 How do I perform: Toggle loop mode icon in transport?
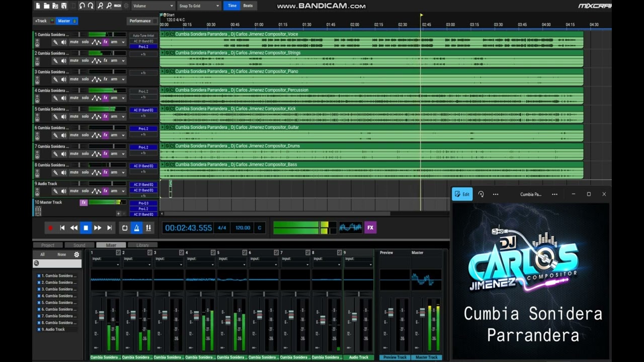pos(125,228)
